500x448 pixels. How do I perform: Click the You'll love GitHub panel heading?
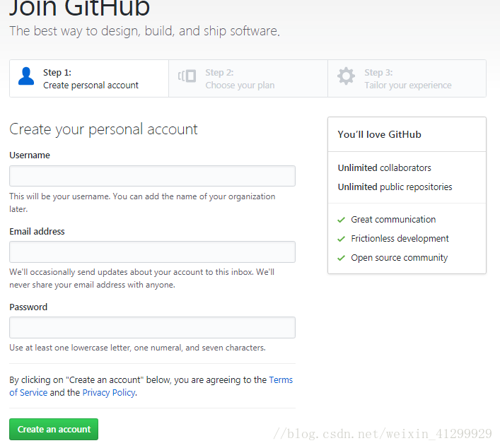(x=380, y=134)
